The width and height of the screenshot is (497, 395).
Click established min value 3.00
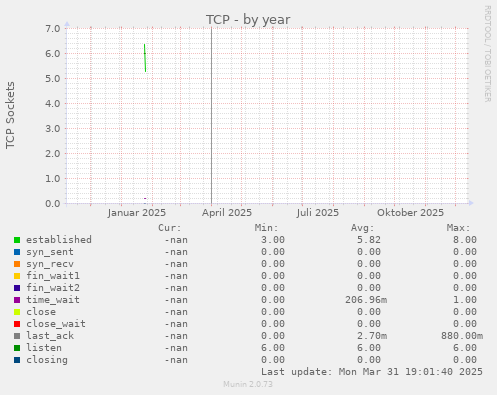click(x=273, y=240)
